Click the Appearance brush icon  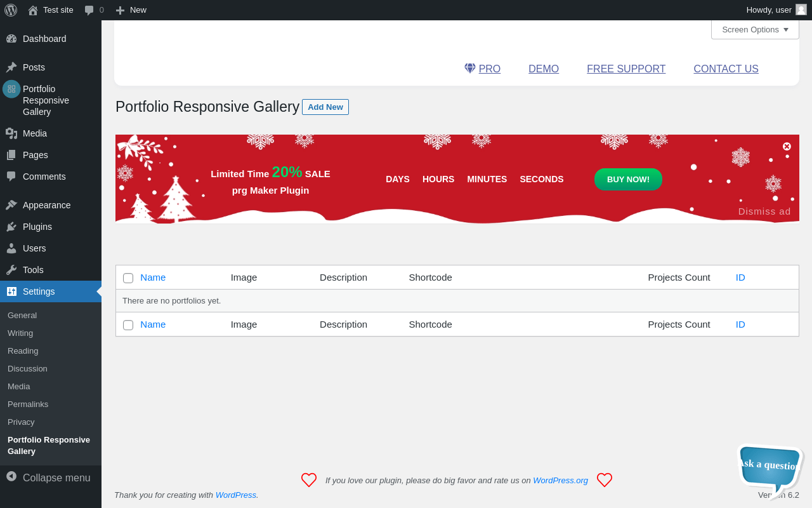pyautogui.click(x=11, y=205)
